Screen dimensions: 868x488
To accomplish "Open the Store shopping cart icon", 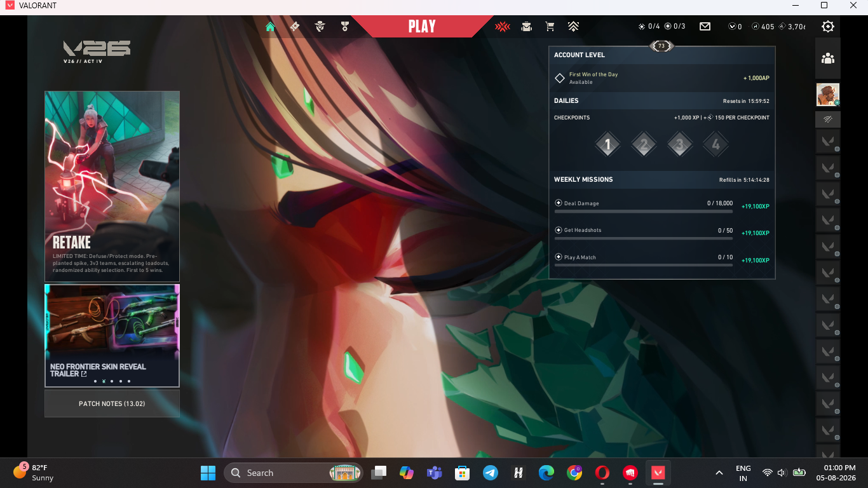I will (550, 27).
